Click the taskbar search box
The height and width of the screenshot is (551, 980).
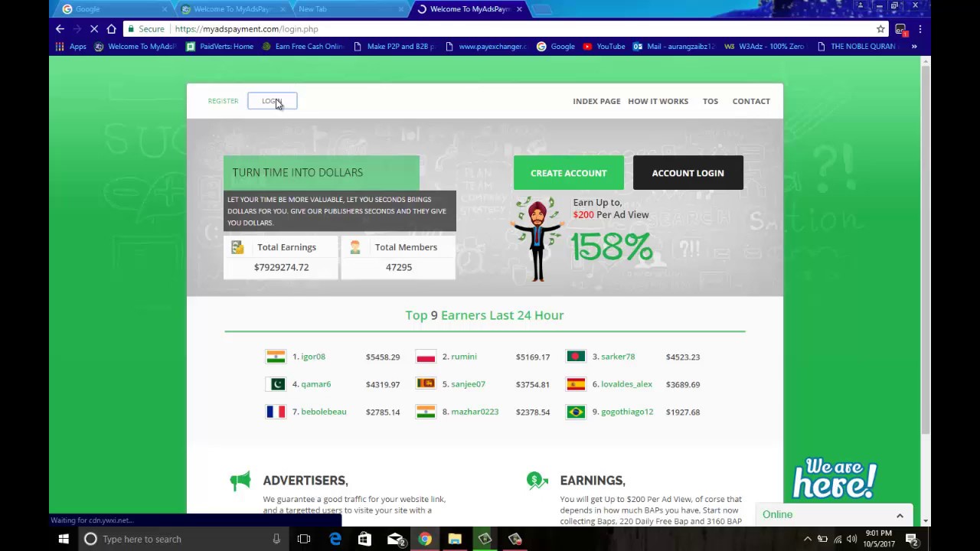pos(182,539)
